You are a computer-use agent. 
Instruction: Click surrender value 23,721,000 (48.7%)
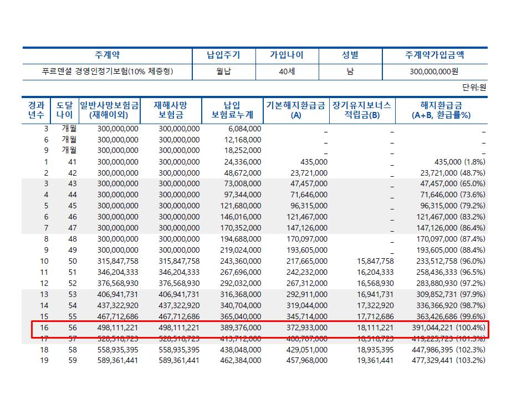click(453, 173)
